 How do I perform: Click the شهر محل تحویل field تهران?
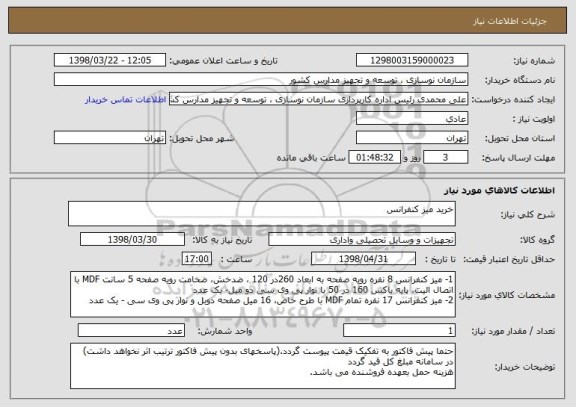pos(110,138)
